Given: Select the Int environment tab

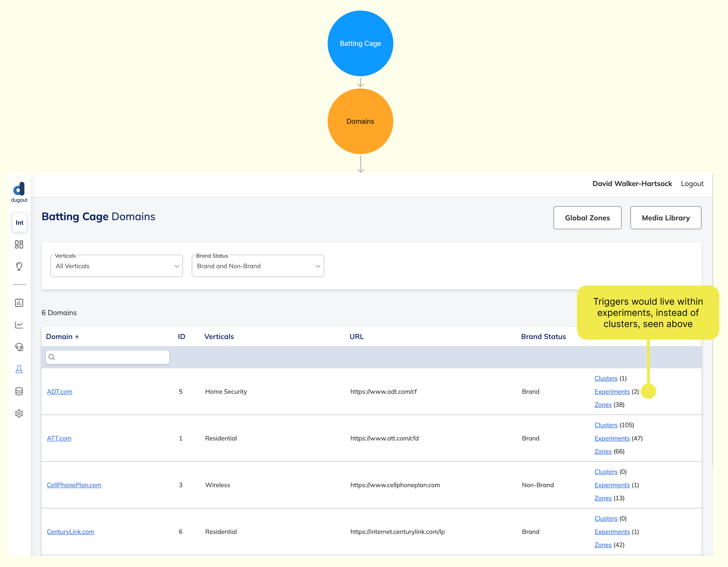Looking at the screenshot, I should 19,223.
